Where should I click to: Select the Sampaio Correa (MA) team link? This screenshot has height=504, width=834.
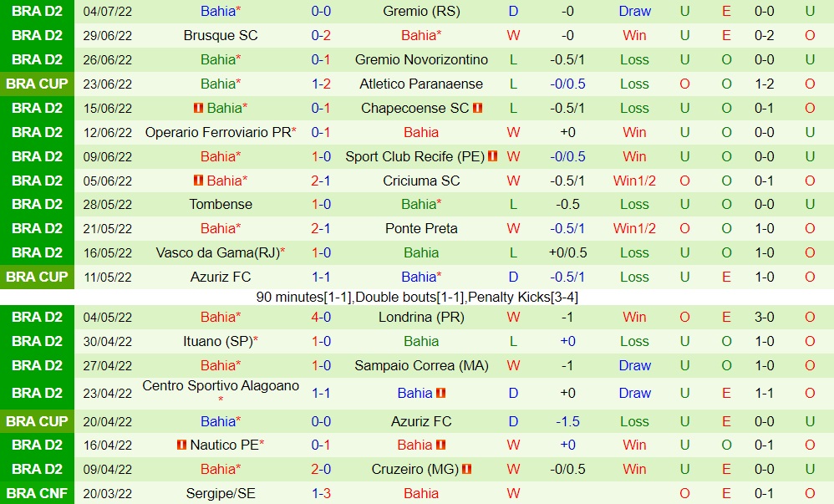[421, 366]
